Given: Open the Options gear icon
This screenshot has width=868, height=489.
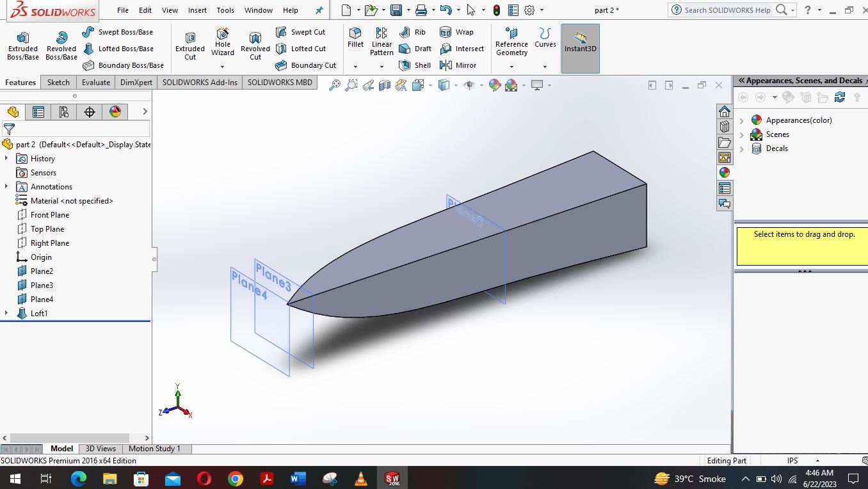Looking at the screenshot, I should pyautogui.click(x=529, y=10).
